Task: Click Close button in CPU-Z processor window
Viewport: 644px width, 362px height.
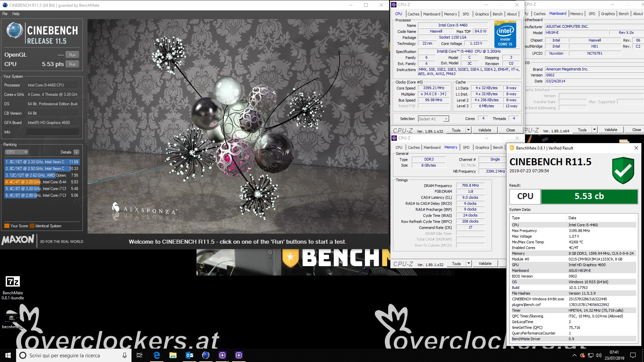Action: click(510, 130)
